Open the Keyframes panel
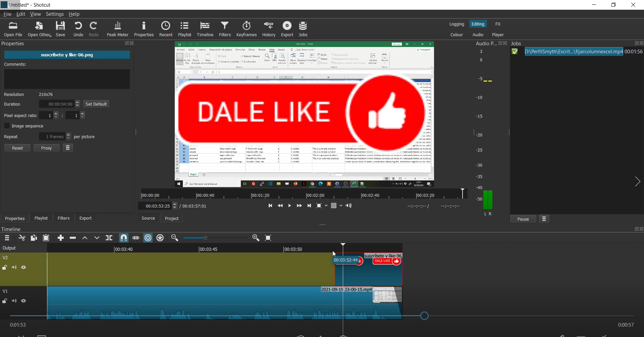Viewport: 644px width, 337px height. pyautogui.click(x=247, y=29)
